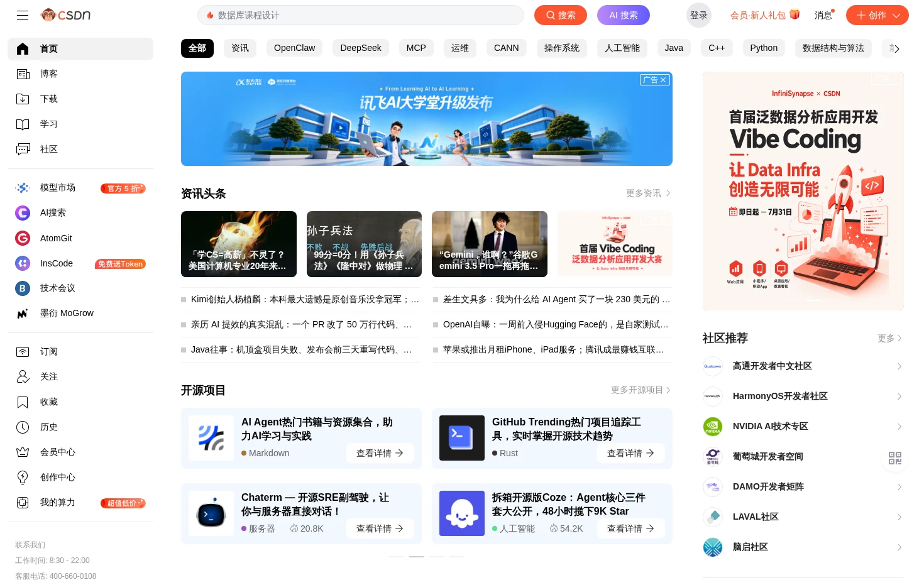Click the purple AI搜索 button
This screenshot has height=580, width=924.
click(x=624, y=15)
